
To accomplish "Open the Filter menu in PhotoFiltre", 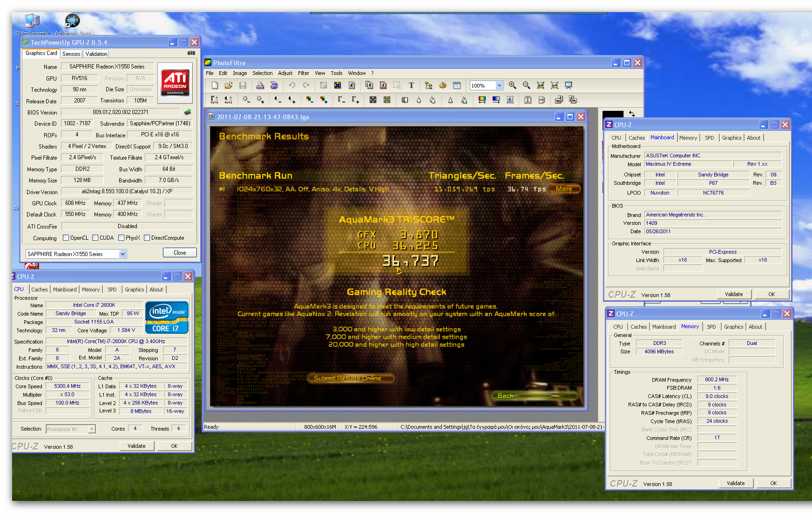I will pos(304,73).
